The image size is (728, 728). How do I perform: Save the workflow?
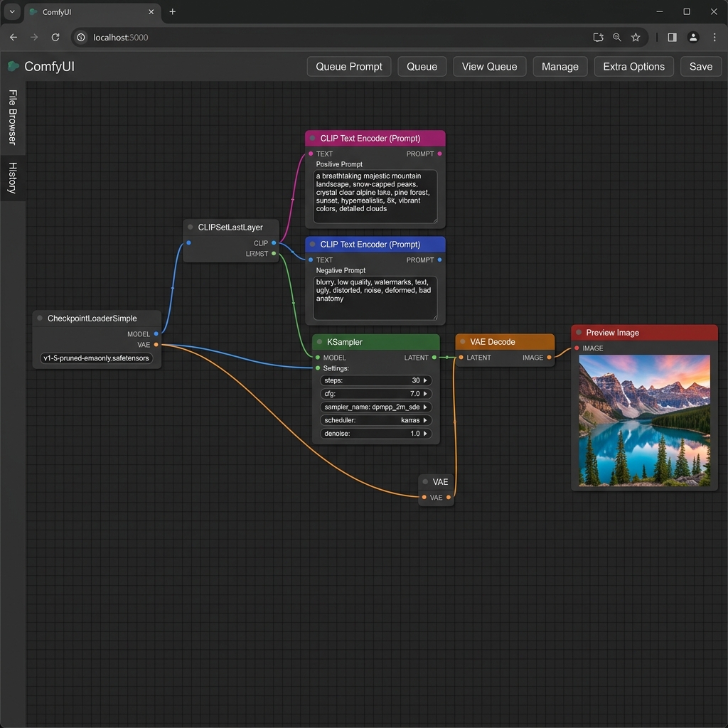(700, 66)
